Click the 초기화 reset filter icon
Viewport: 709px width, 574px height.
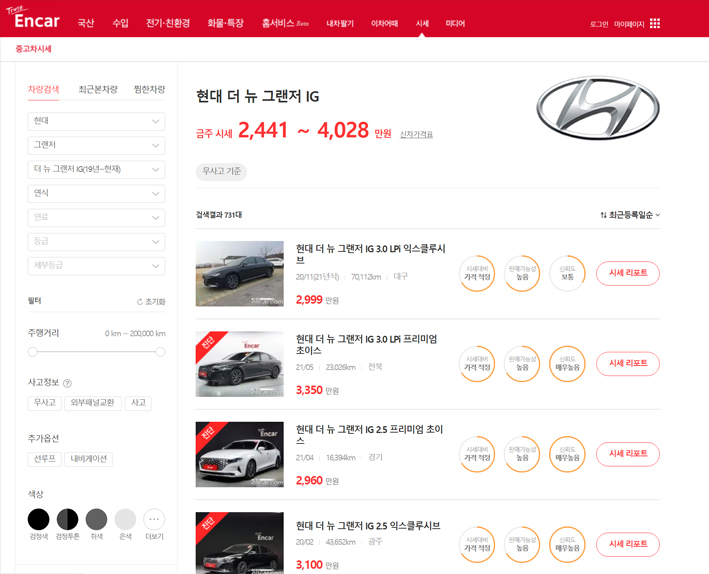click(140, 302)
